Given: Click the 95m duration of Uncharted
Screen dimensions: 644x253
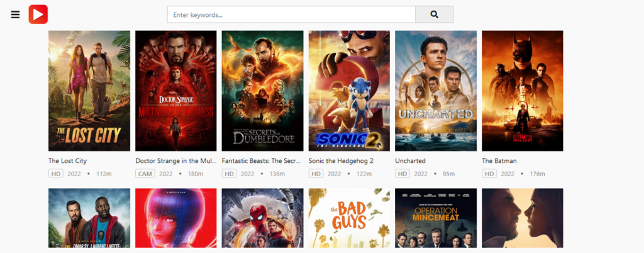Looking at the screenshot, I should tap(449, 174).
